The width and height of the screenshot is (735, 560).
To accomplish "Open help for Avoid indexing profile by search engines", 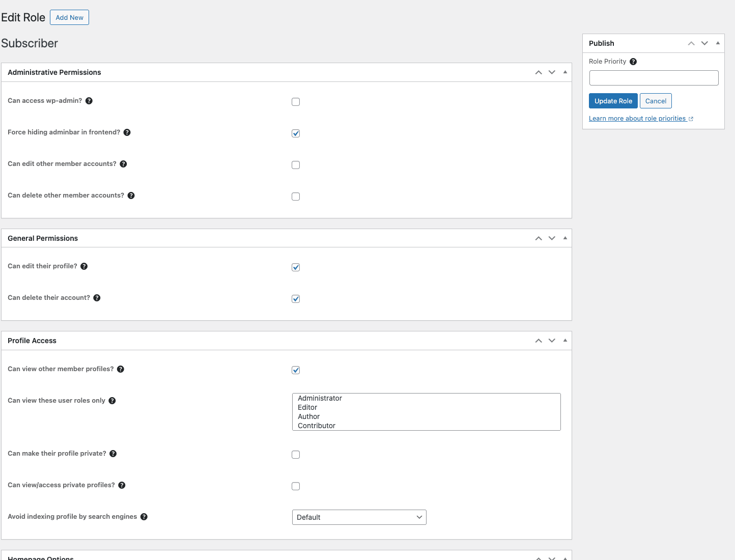I will (x=144, y=517).
